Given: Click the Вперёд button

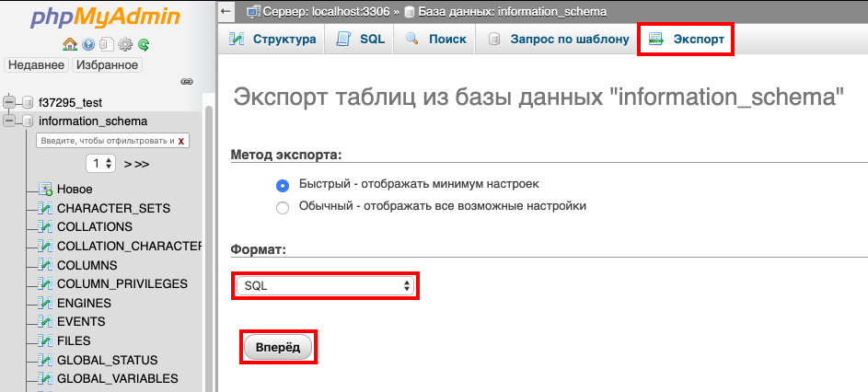Looking at the screenshot, I should pos(278,348).
